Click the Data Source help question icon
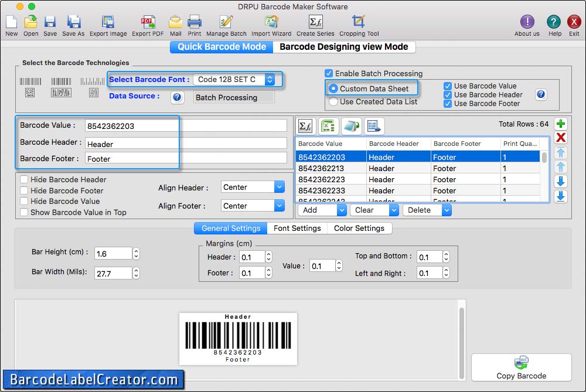Image resolution: width=586 pixels, height=392 pixels. [x=177, y=97]
